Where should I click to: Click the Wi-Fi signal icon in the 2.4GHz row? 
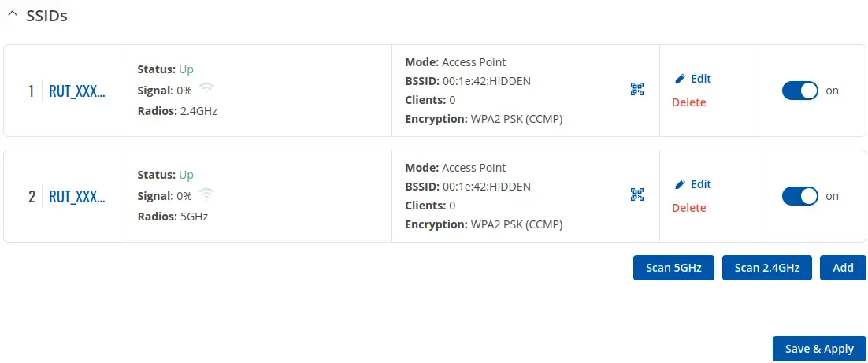pyautogui.click(x=206, y=87)
